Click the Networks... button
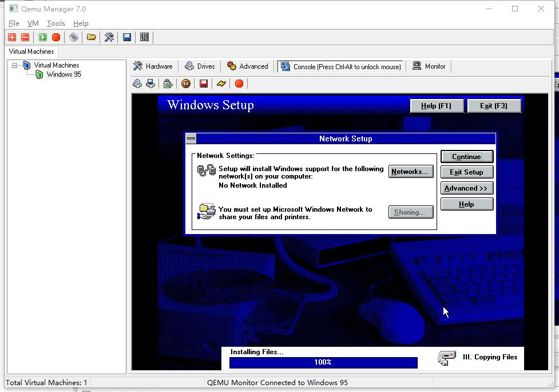 (411, 172)
